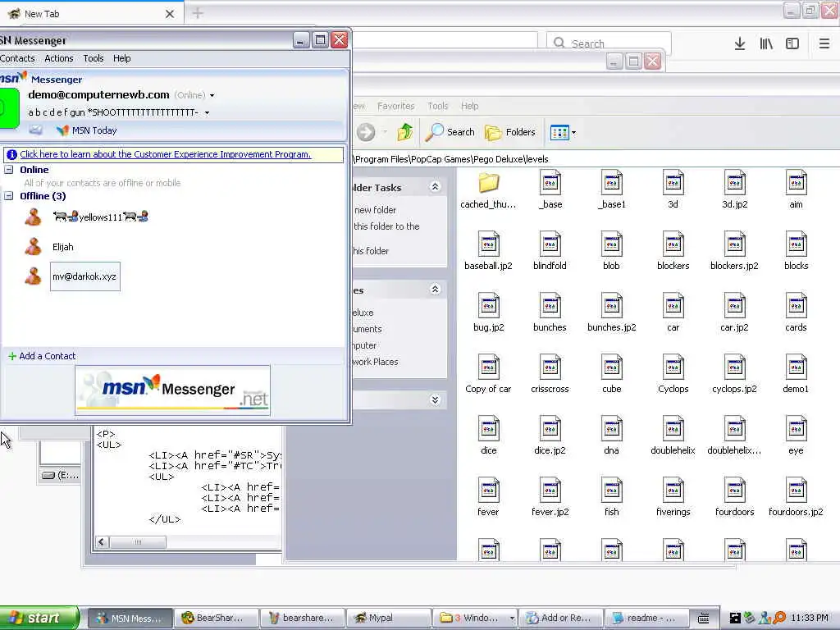Switch to BearShare taskbar button
This screenshot has height=630, width=840.
click(x=217, y=618)
